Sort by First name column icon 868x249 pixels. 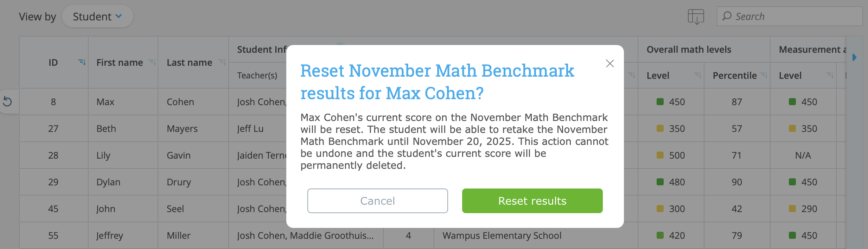coord(152,62)
